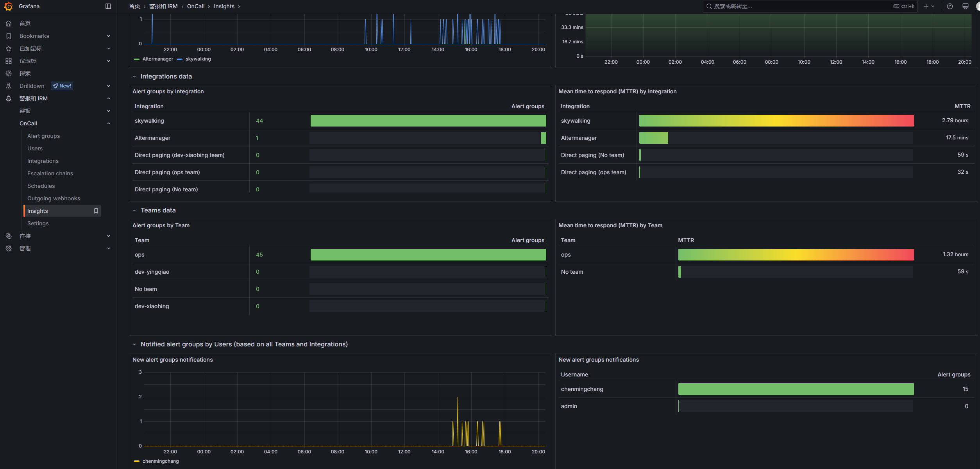Click the New! badge beside Drilldown
Viewport: 980px width, 469px height.
coord(62,86)
